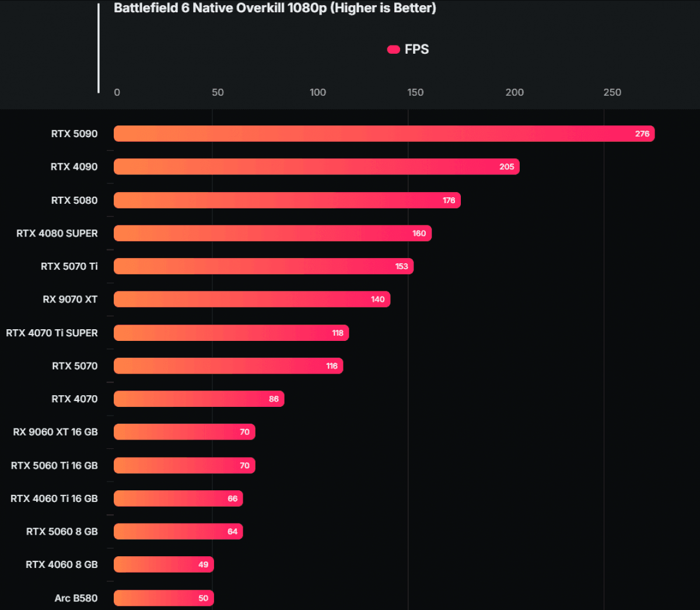The image size is (700, 610).
Task: Click the RTX 4060 8 GB bar
Action: 163,564
